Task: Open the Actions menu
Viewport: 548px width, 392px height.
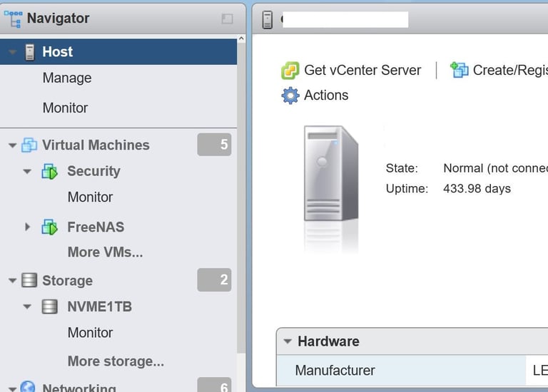Action: point(315,96)
